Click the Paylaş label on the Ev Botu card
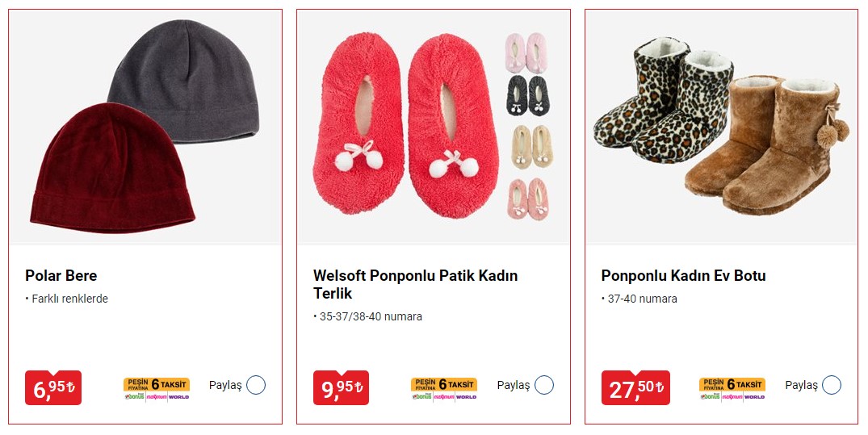Image resolution: width=868 pixels, height=435 pixels. tap(801, 386)
